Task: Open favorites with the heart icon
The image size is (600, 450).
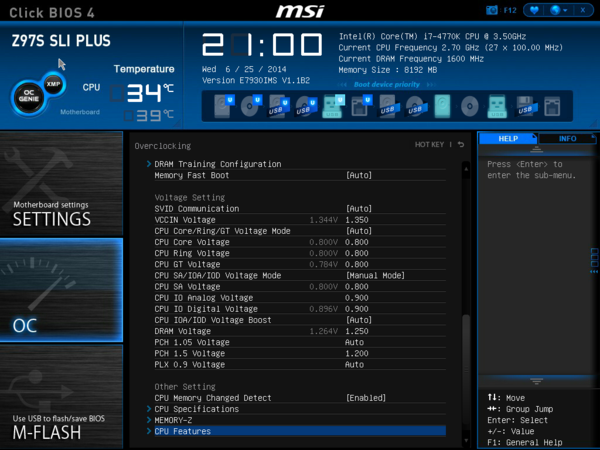Action: 534,10
